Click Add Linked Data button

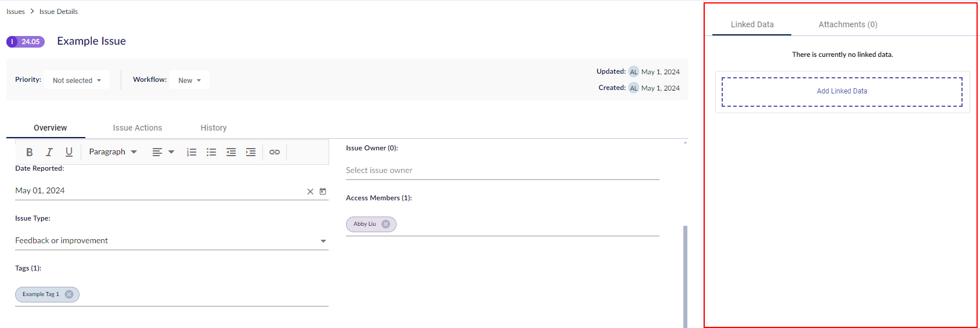[842, 91]
